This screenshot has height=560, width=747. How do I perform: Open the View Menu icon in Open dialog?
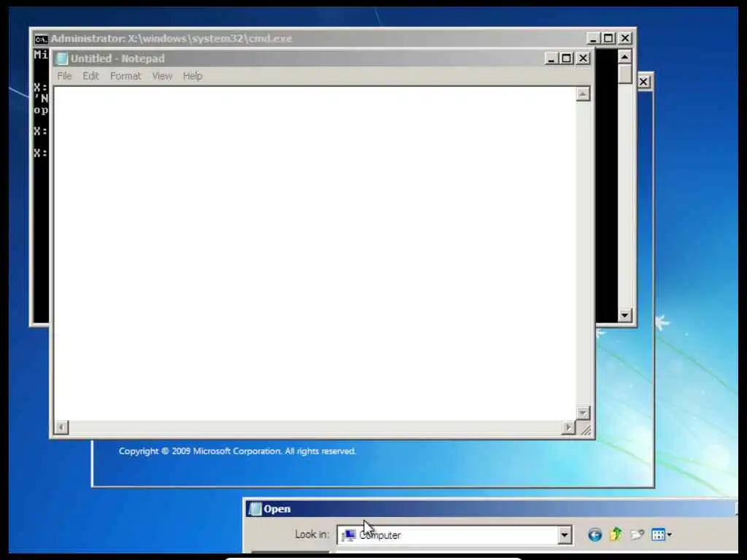point(661,534)
